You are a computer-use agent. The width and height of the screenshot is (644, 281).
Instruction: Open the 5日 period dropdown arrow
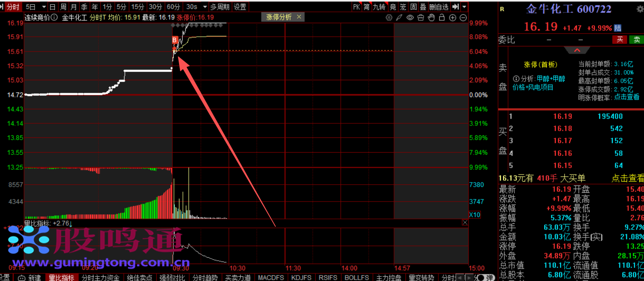click(43, 7)
